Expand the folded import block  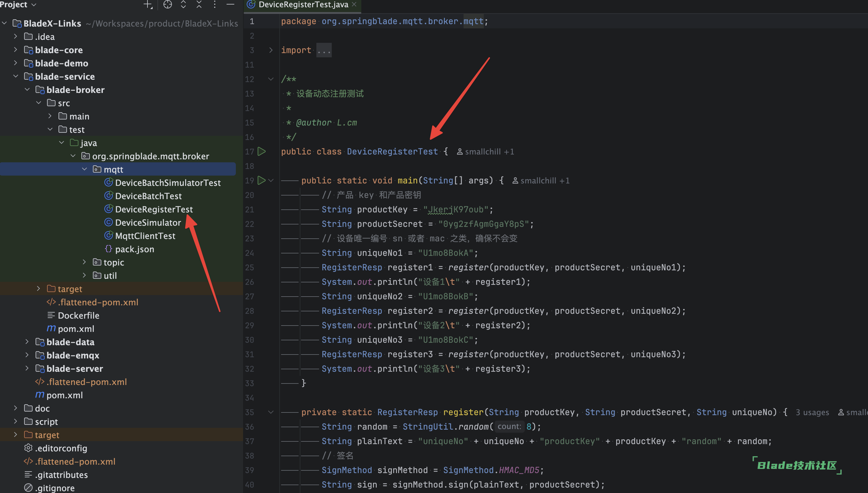pyautogui.click(x=271, y=50)
